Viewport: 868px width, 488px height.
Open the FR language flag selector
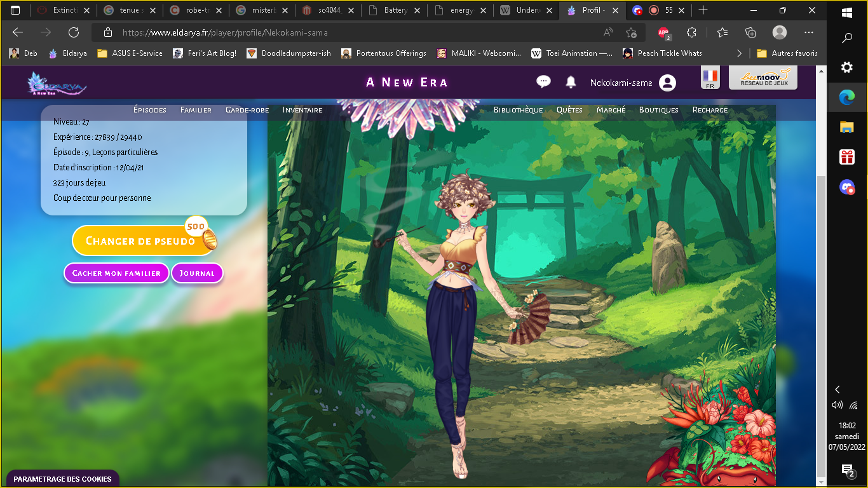[x=710, y=79]
